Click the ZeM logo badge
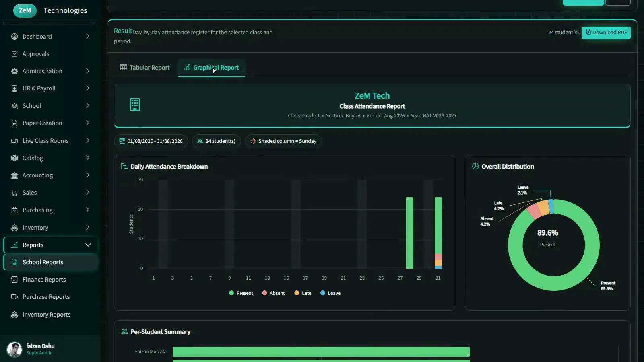Image resolution: width=644 pixels, height=362 pixels. click(25, 10)
